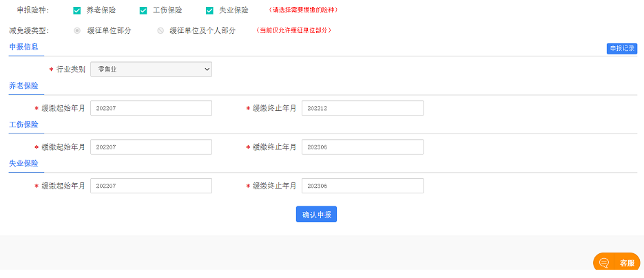644x278 pixels.
Task: Open the 行业类别 dropdown showing 零售业
Action: 151,69
